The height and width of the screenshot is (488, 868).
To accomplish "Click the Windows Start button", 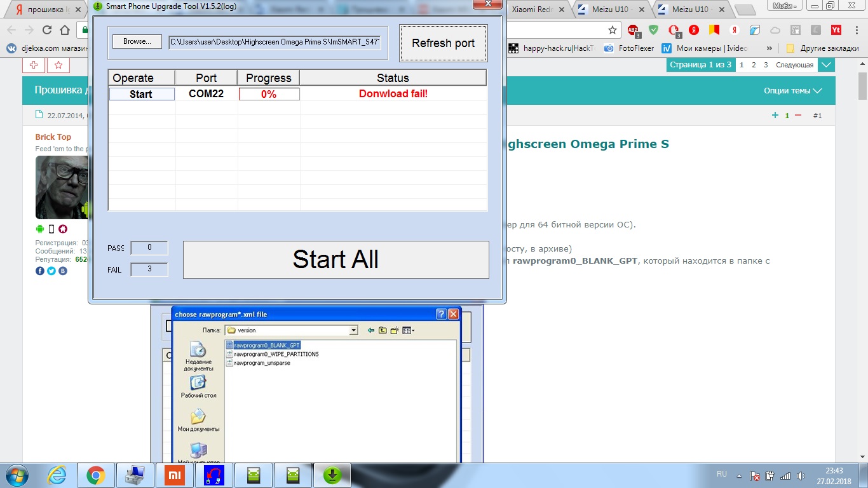I will coord(15,475).
